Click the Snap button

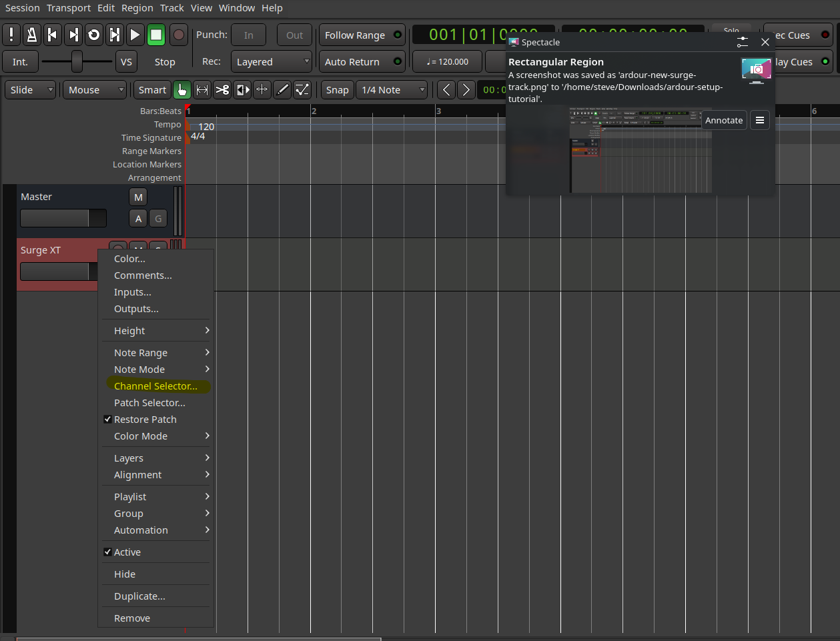[x=337, y=89]
